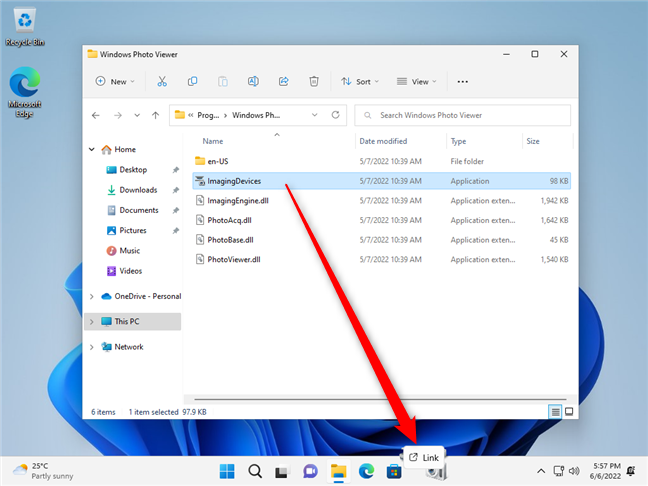Go up one folder level arrow
Image resolution: width=648 pixels, height=486 pixels.
point(155,115)
